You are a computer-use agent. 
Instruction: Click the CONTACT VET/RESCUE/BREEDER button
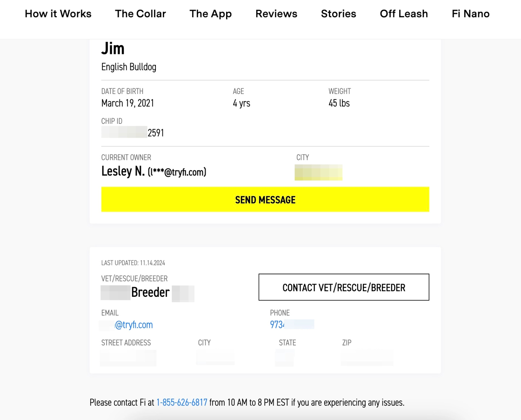[x=344, y=287]
